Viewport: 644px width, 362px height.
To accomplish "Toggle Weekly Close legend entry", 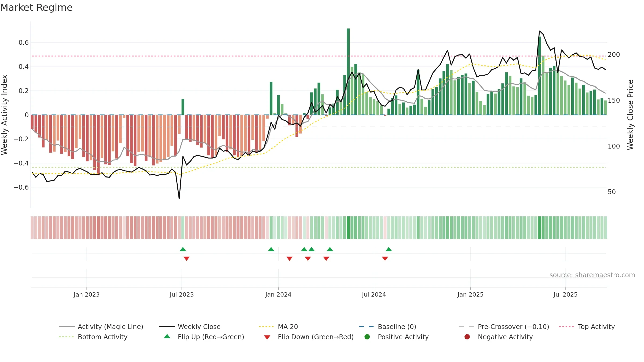I will 190,327.
